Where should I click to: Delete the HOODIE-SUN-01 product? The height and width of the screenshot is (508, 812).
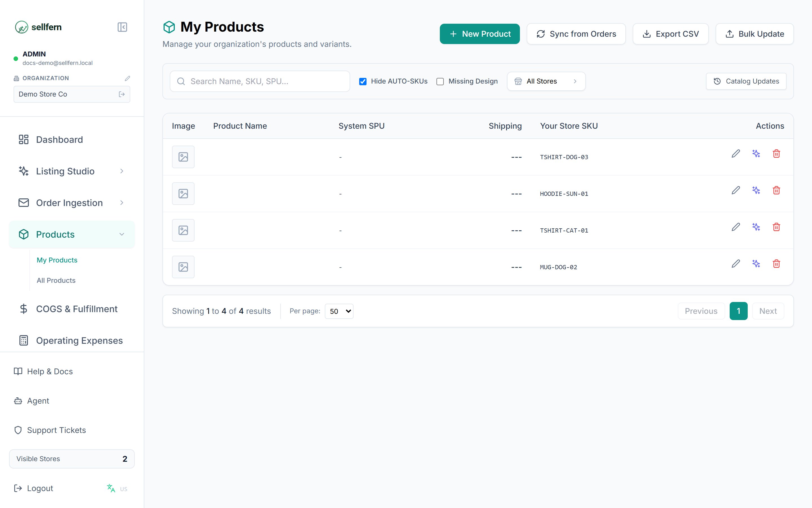[x=776, y=190]
